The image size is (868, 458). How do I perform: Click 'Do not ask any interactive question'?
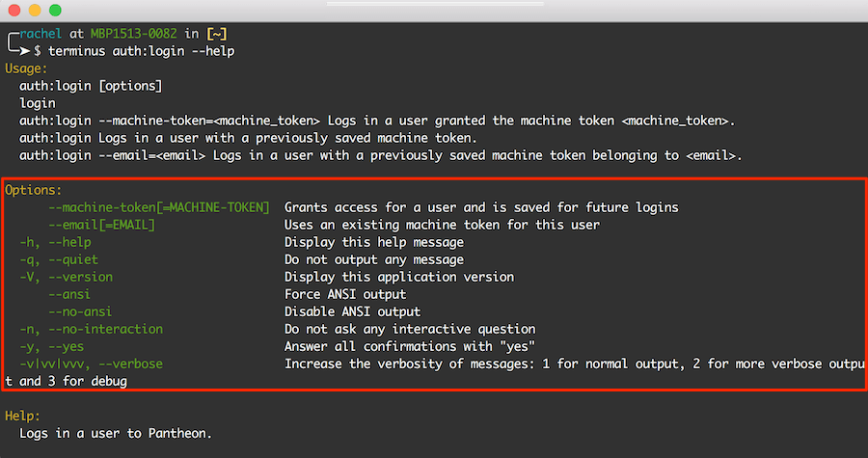click(410, 329)
